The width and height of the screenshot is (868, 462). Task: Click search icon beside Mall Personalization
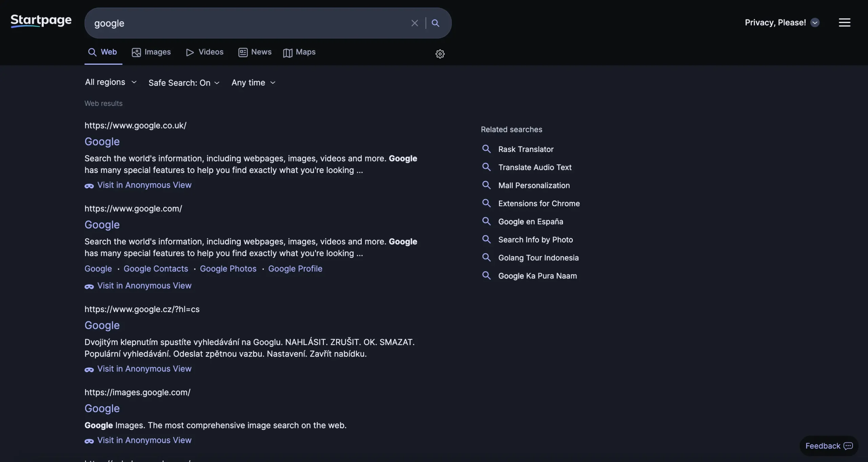pos(486,185)
